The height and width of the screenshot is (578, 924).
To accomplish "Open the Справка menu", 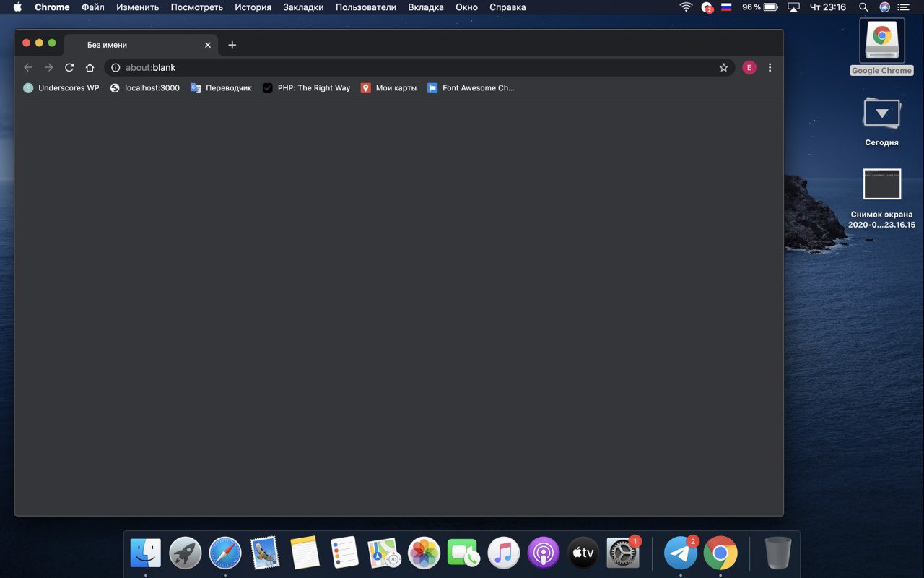I will pos(507,7).
